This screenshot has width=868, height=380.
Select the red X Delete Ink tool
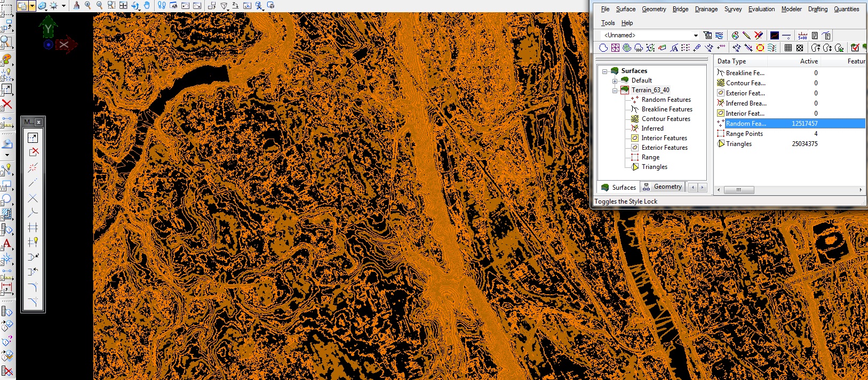(758, 35)
